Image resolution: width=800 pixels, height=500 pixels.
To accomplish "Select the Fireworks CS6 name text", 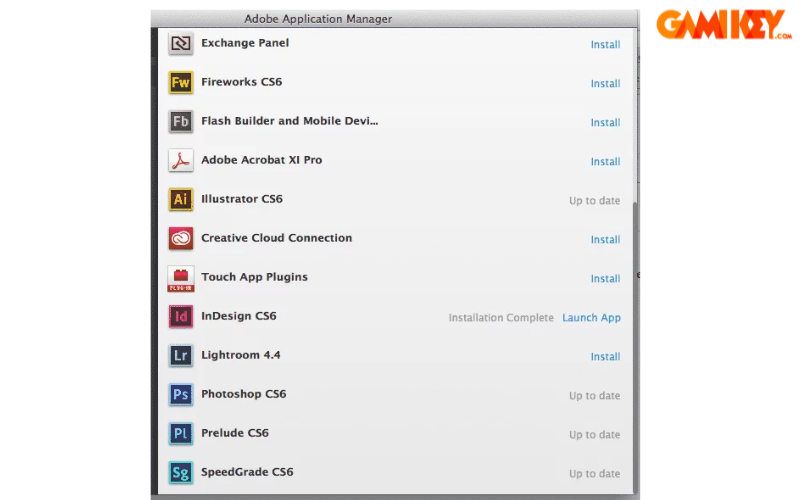I will 241,82.
